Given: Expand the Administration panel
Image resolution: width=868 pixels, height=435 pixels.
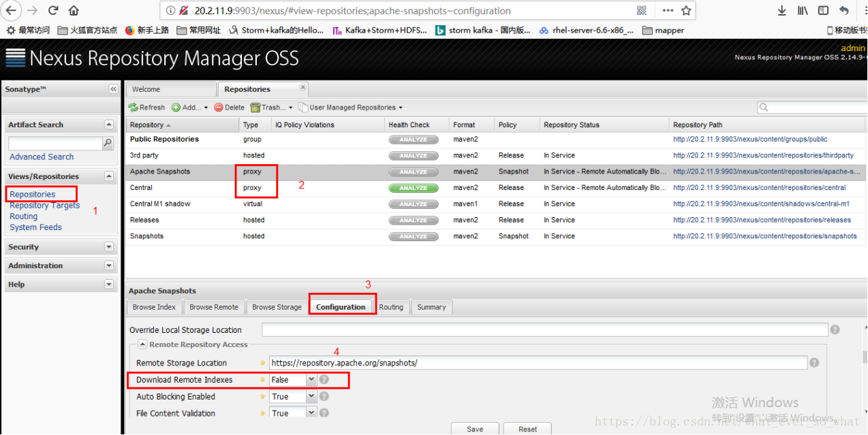Looking at the screenshot, I should [x=109, y=265].
